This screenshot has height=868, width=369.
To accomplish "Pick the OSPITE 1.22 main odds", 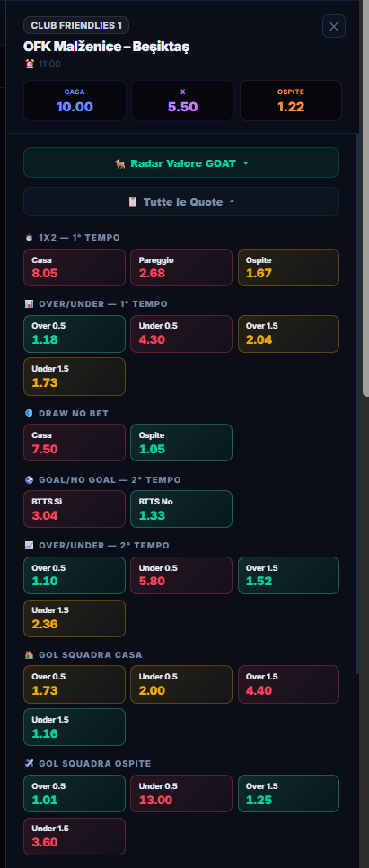I will tap(291, 101).
